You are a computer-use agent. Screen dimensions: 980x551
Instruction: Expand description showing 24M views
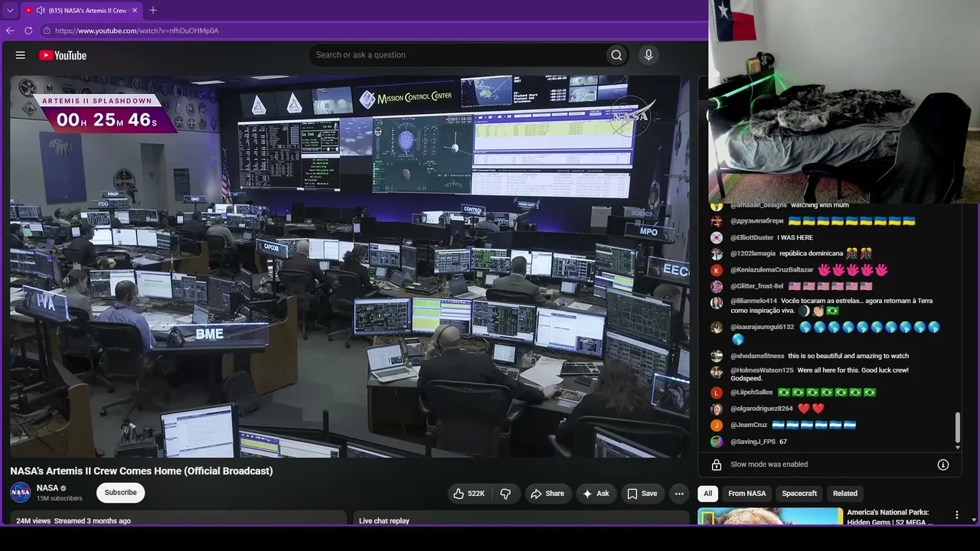(178, 518)
